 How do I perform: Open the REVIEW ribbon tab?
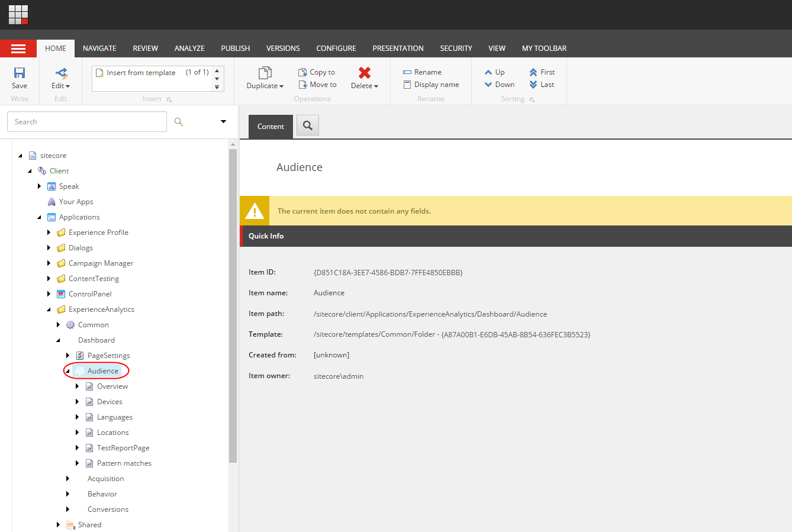[146, 49]
